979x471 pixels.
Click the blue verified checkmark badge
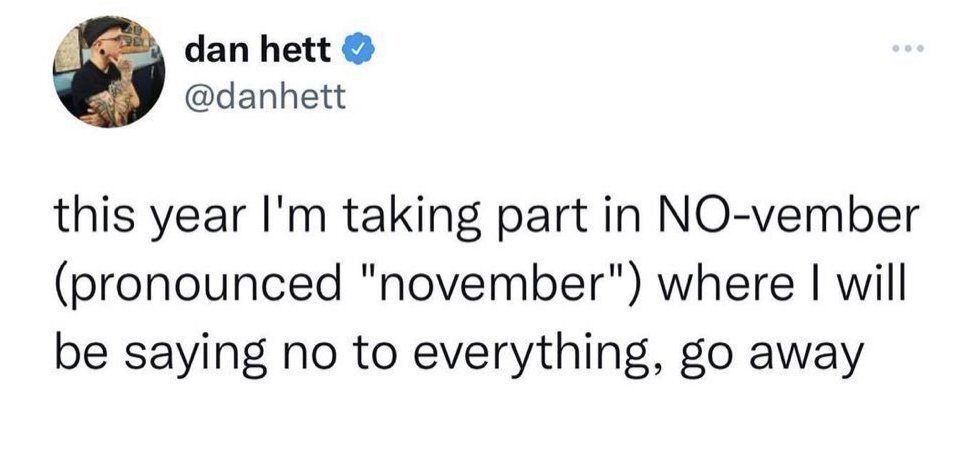(358, 51)
